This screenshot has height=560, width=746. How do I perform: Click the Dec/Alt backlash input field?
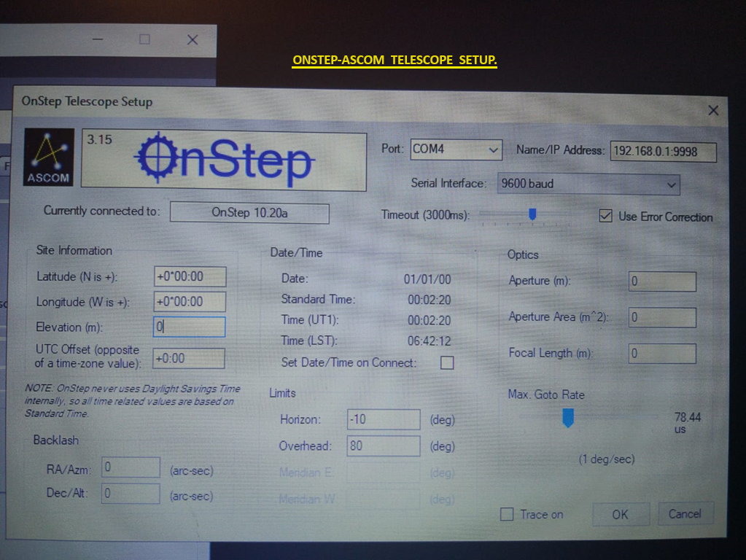point(131,494)
